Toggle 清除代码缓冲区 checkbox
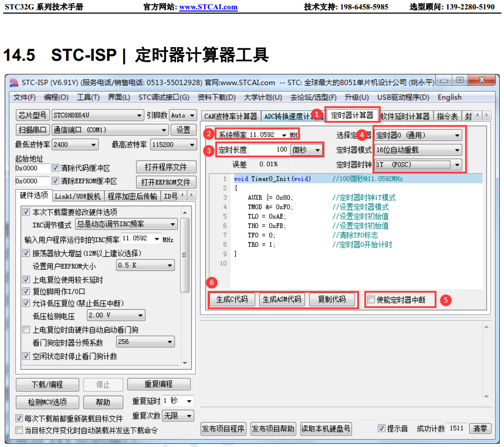Image resolution: width=504 pixels, height=447 pixels. 56,168
